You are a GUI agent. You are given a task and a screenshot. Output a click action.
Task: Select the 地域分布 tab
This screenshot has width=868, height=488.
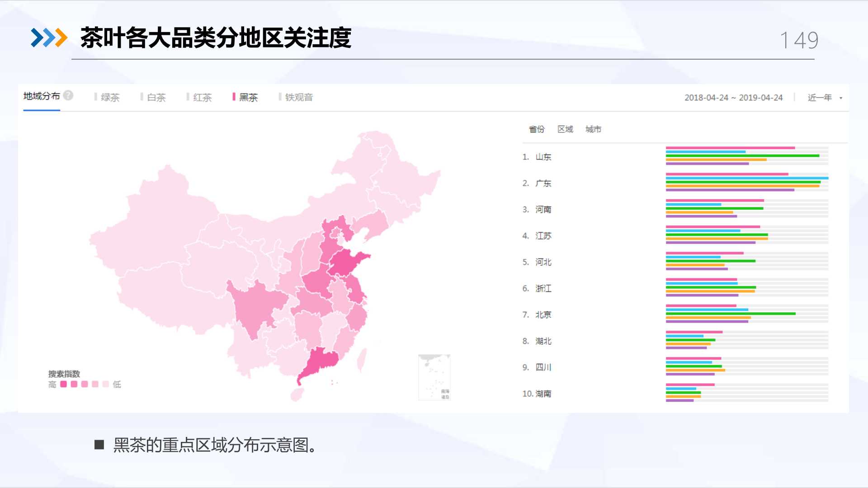42,96
